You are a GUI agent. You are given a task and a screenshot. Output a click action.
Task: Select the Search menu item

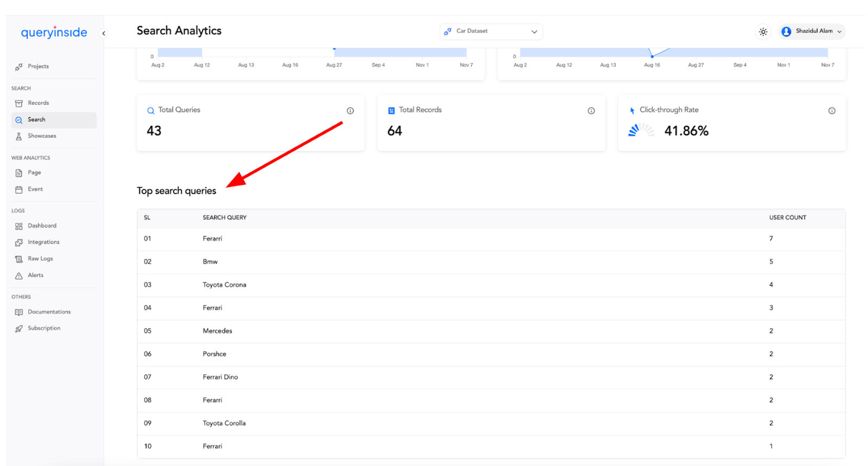[54, 120]
